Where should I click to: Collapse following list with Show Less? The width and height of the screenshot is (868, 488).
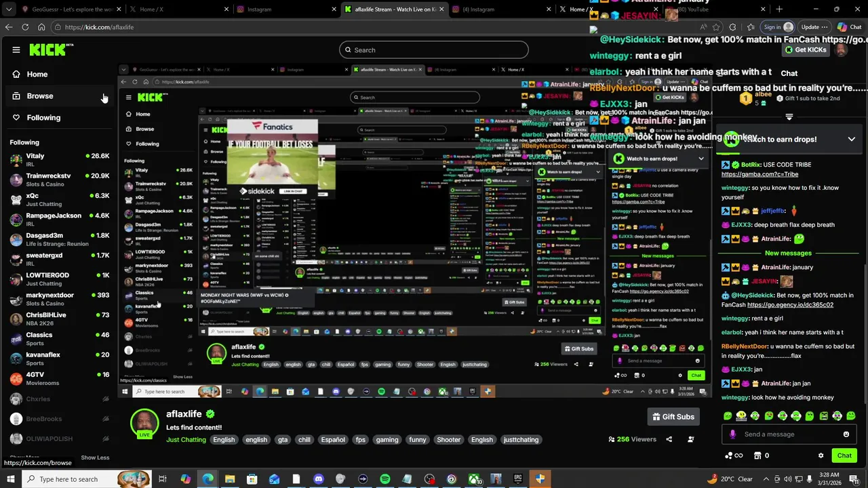(x=95, y=457)
